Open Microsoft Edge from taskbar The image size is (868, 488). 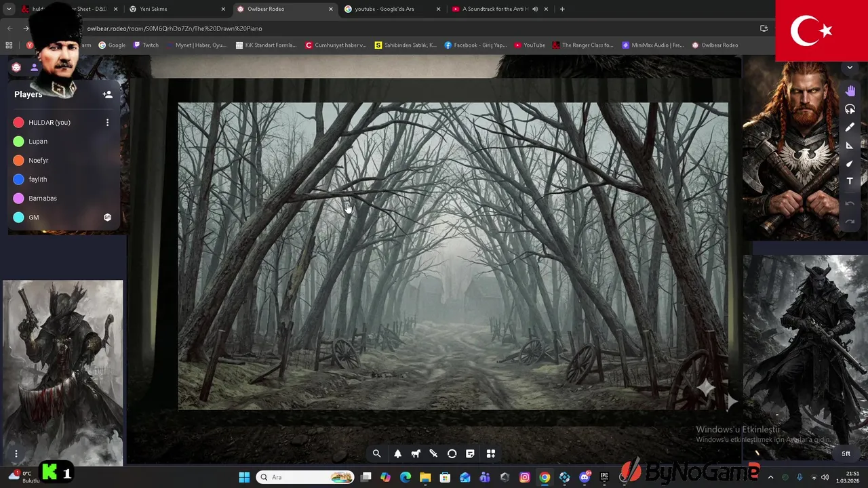[406, 477]
